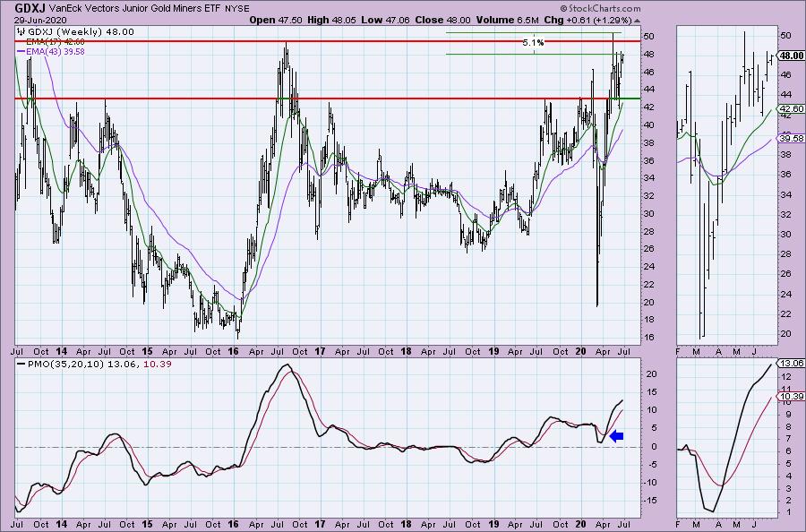Click the purple line swatch before EMA(43)

point(21,52)
